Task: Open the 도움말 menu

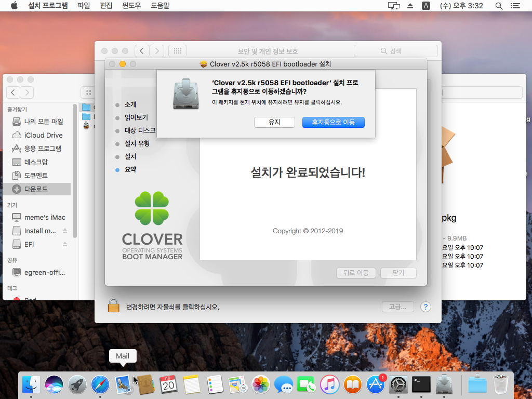Action: [x=160, y=5]
